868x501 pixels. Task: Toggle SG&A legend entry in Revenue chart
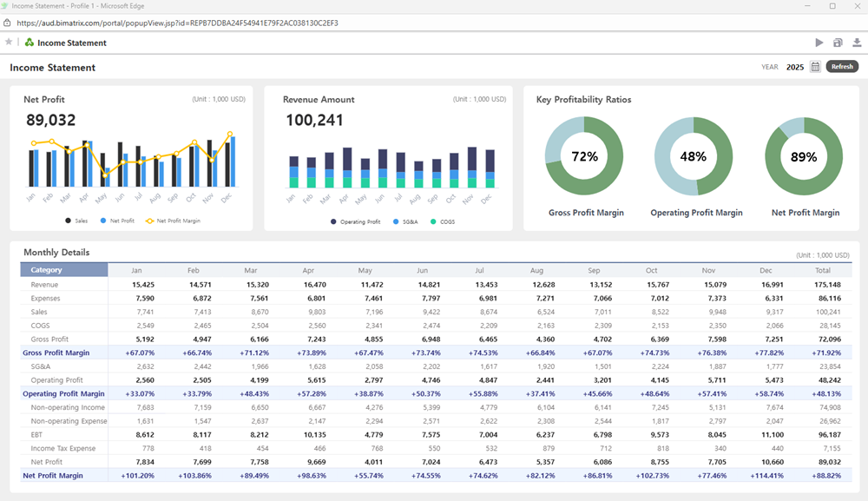click(406, 222)
